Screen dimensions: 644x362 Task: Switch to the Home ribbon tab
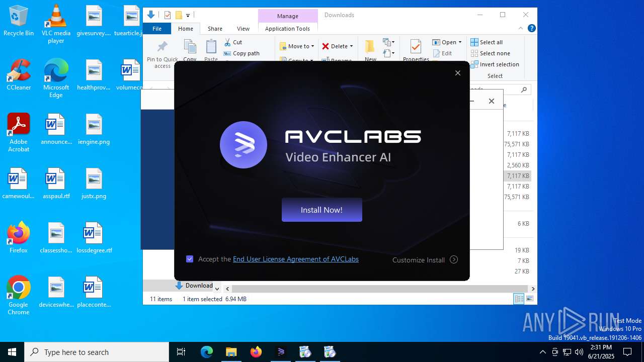[x=185, y=29]
